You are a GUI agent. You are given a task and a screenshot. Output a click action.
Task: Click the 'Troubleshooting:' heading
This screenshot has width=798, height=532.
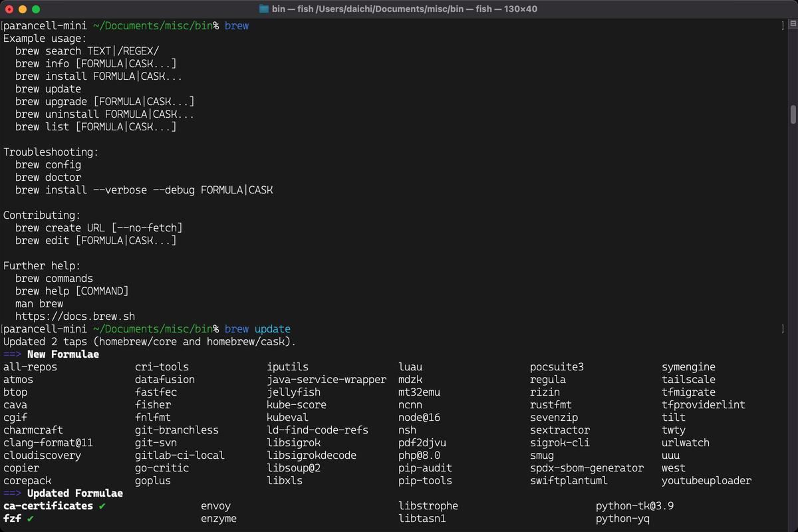tap(51, 152)
